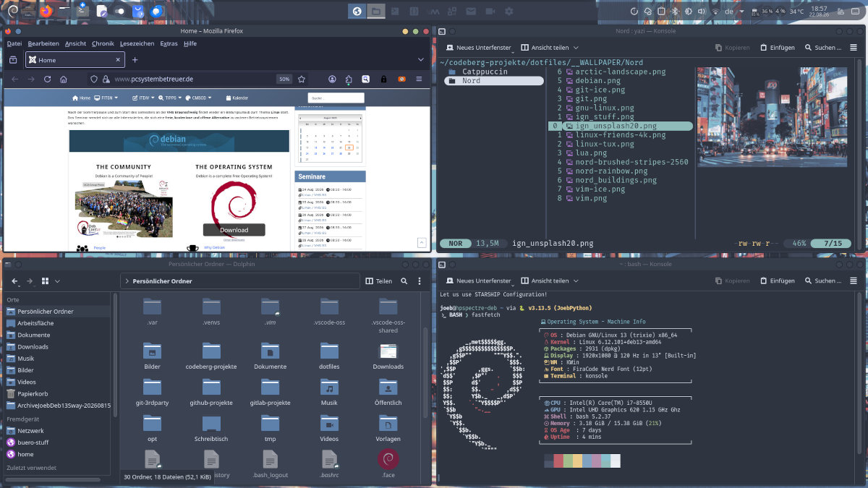Open search in Dolphin
The image size is (868, 488).
(404, 281)
